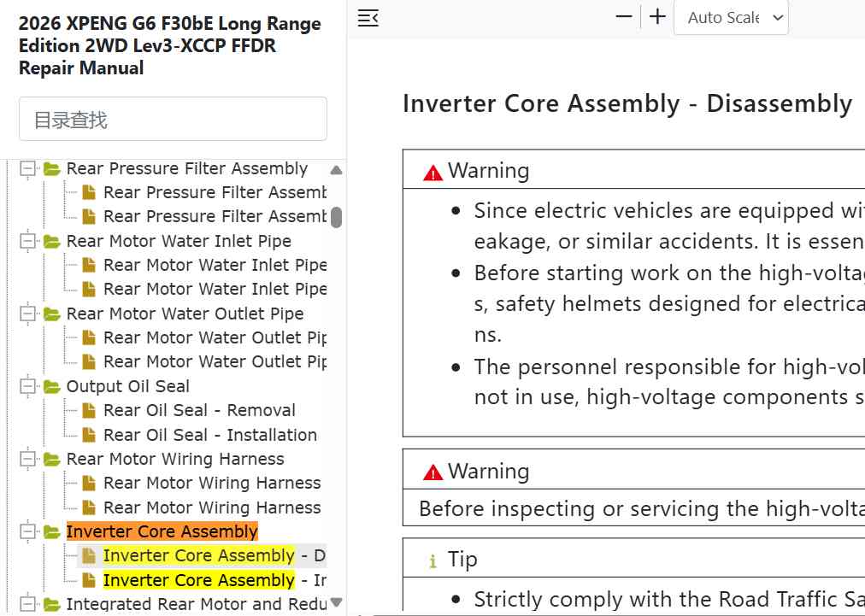Screen dimensions: 865x616
Task: Collapse the Rear Motor Water Inlet Pipe node
Action: click(27, 242)
